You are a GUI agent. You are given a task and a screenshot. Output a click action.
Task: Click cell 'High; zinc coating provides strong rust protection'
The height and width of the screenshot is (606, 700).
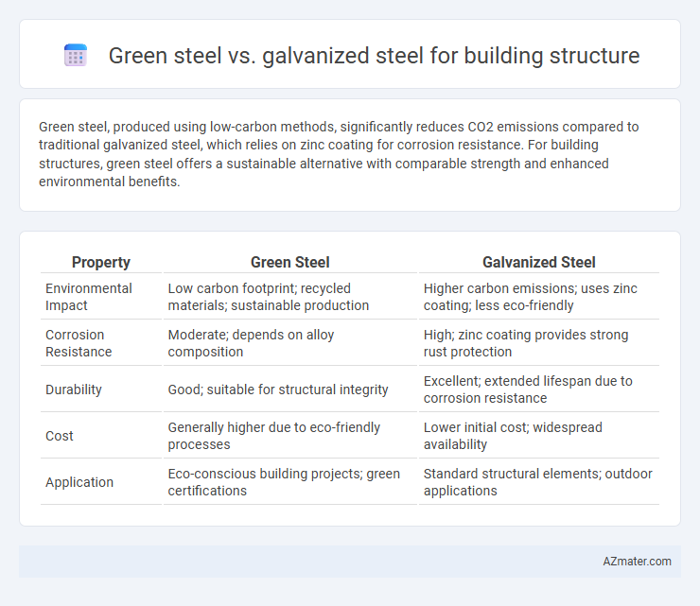click(539, 343)
